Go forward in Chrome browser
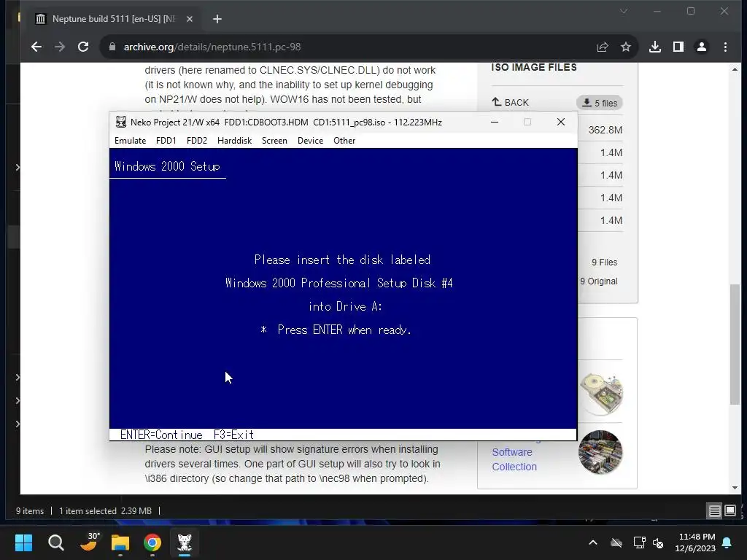Image resolution: width=747 pixels, height=560 pixels. point(60,47)
